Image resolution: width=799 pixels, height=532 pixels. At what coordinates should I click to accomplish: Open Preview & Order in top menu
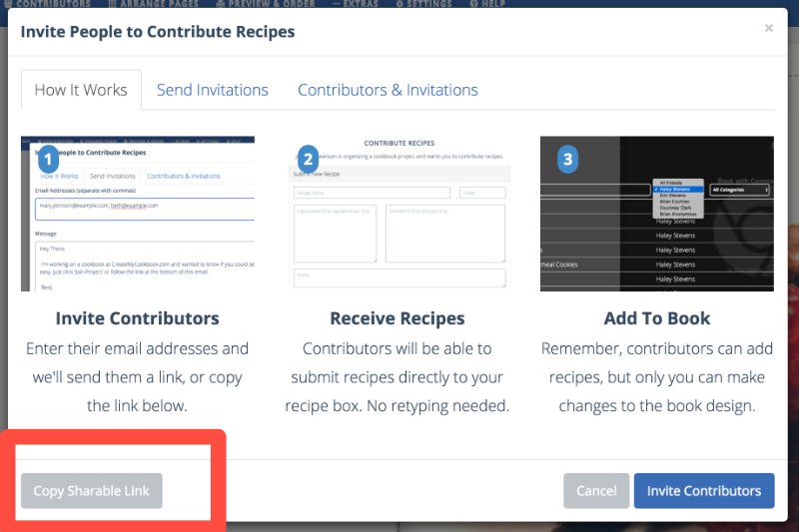(x=265, y=4)
